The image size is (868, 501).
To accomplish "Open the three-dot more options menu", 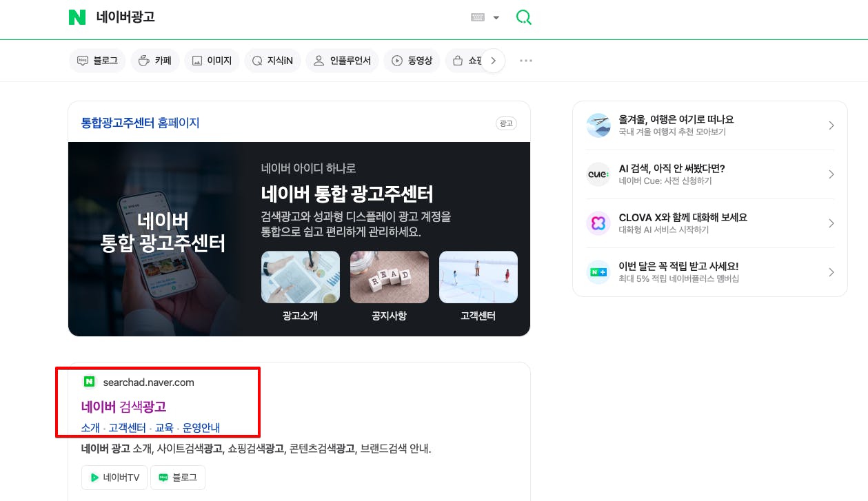I will [526, 61].
